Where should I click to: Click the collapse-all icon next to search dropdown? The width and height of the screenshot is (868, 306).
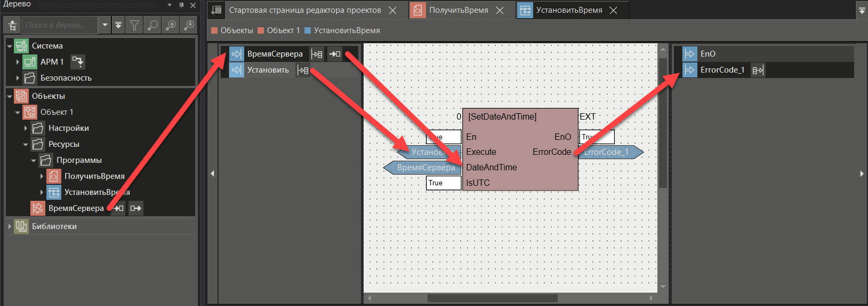118,25
